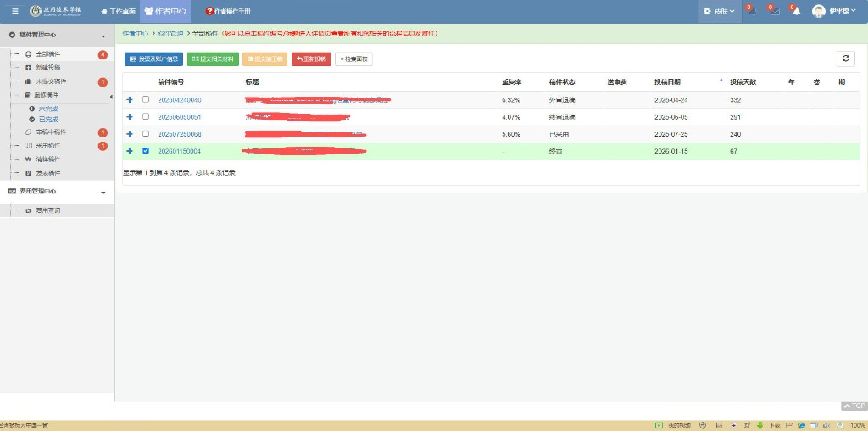868x431 pixels.
Task: Click the rightmost notification bell icon
Action: coord(796,11)
